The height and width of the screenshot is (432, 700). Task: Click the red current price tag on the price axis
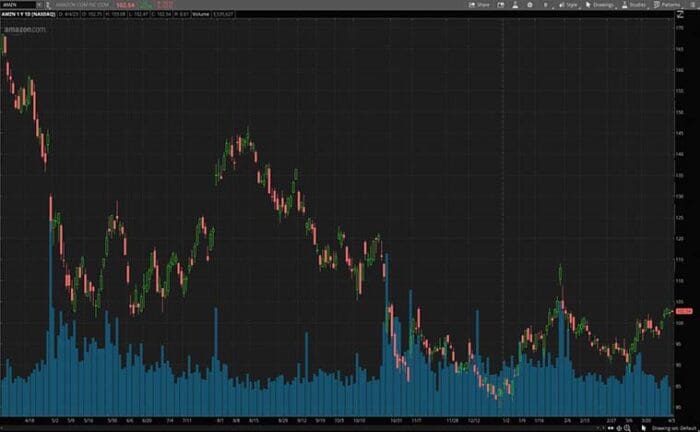point(684,311)
